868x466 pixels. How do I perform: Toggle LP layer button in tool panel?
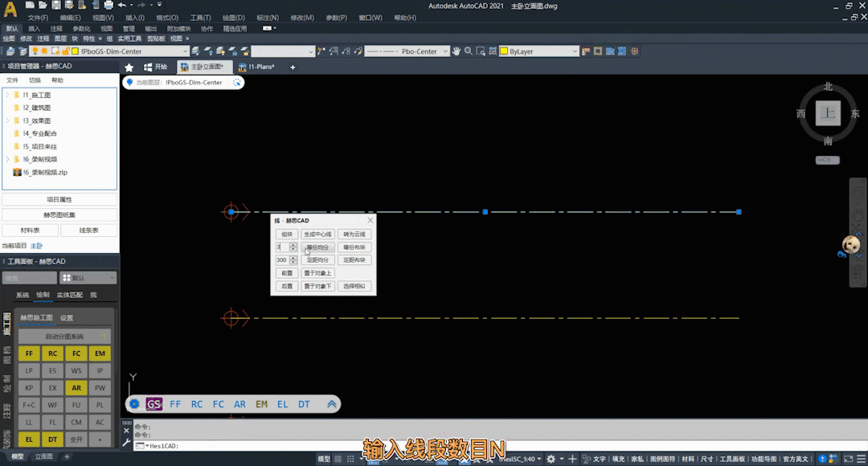click(29, 371)
